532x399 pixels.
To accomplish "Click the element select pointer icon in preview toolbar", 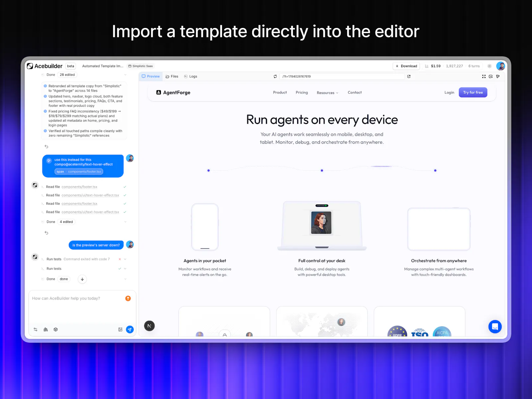I will (498, 76).
